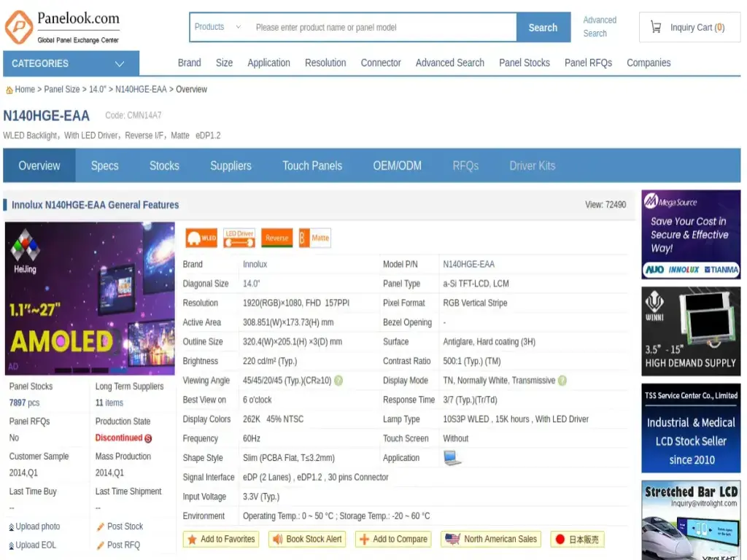This screenshot has width=747, height=560.
Task: Click the Upload EOL arrow icon
Action: click(x=12, y=545)
